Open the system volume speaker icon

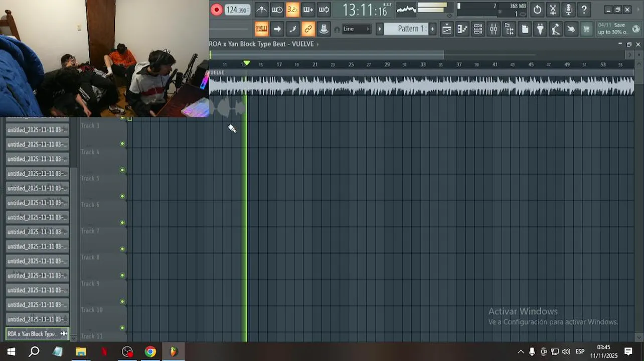pyautogui.click(x=566, y=351)
